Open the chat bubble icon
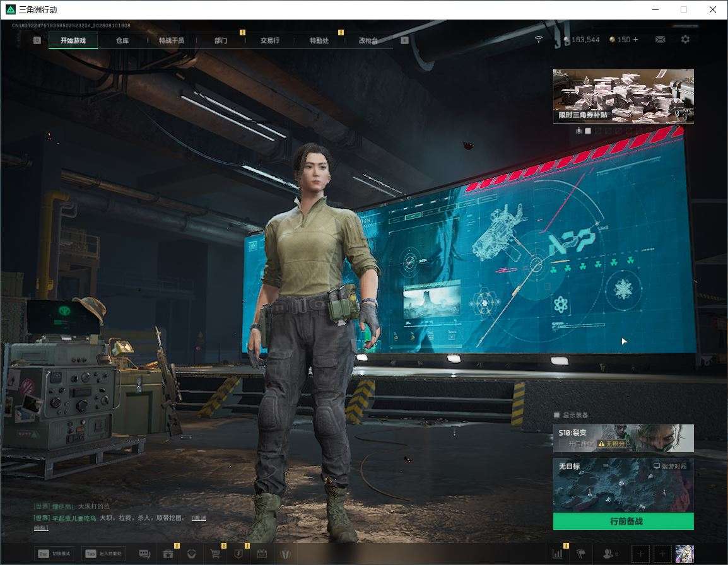The width and height of the screenshot is (728, 565). click(145, 554)
